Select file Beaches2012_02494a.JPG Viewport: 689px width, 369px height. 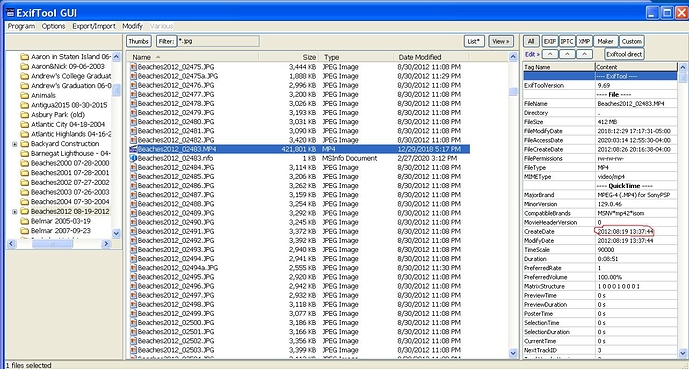[x=178, y=268]
